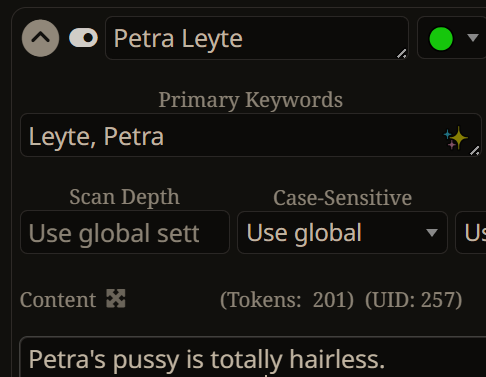Click the Content label text
The height and width of the screenshot is (377, 486).
[x=58, y=300]
